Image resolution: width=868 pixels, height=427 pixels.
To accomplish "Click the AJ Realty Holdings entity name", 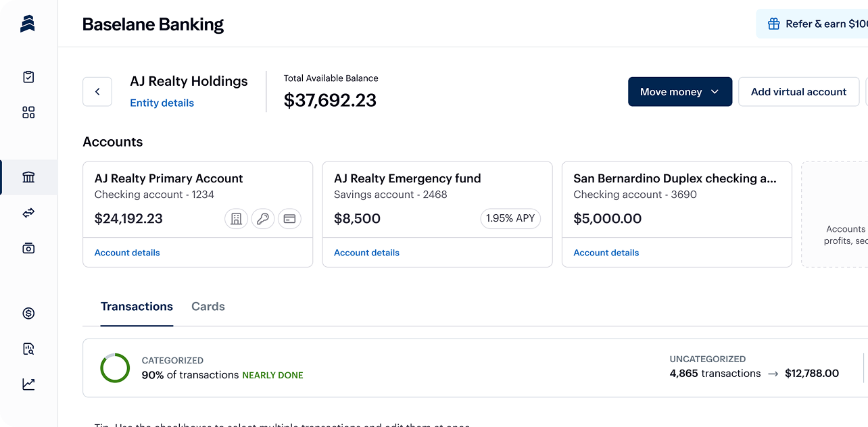I will pyautogui.click(x=189, y=81).
